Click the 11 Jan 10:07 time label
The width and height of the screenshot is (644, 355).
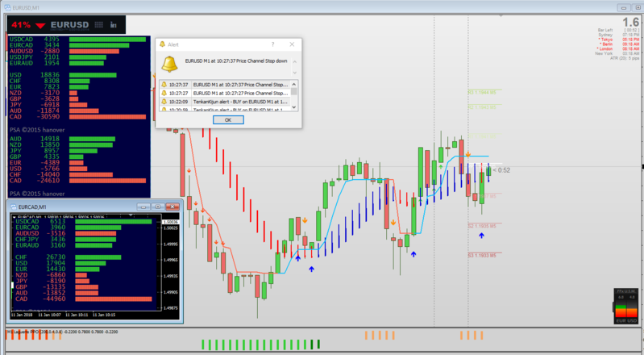49,315
